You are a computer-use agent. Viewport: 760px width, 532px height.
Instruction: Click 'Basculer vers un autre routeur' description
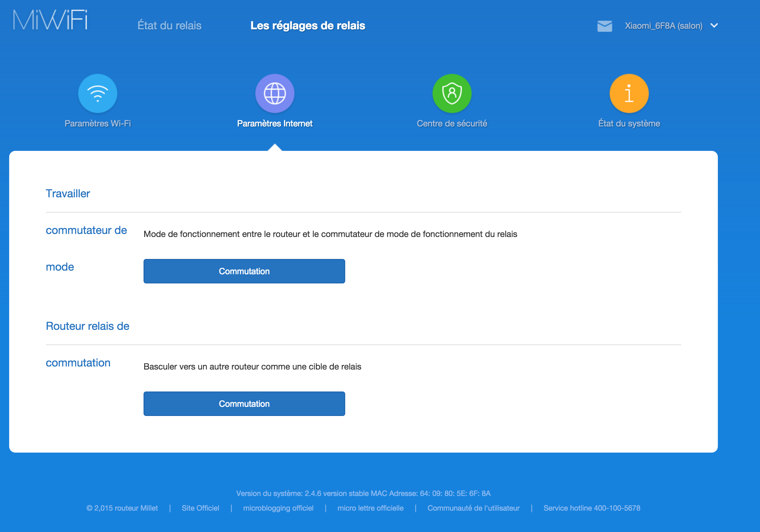[x=252, y=366]
